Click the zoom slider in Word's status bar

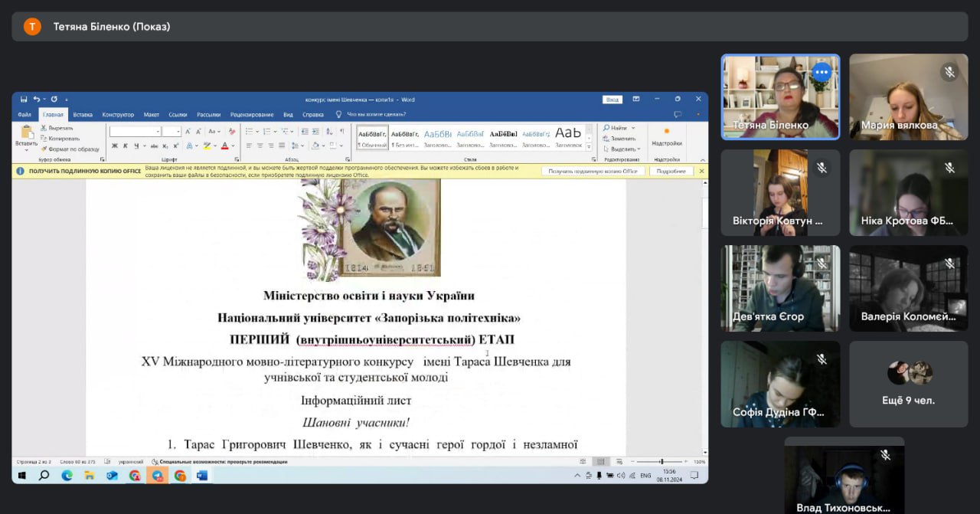(x=660, y=462)
